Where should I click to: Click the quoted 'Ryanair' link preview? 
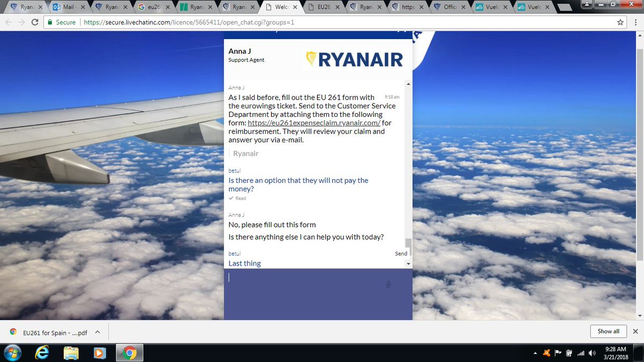(x=246, y=153)
